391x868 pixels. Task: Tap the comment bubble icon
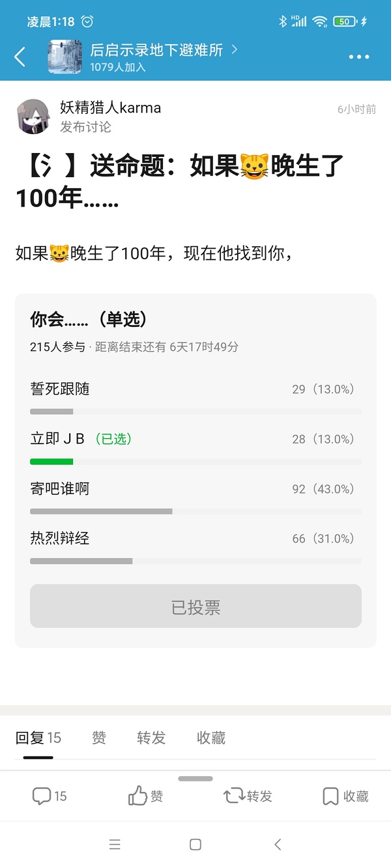pos(42,796)
